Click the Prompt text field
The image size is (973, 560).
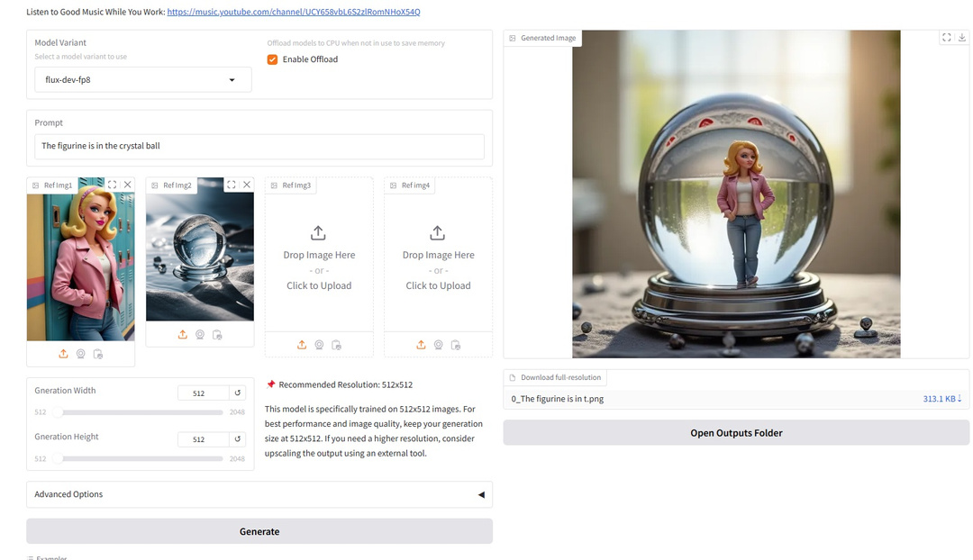point(259,147)
